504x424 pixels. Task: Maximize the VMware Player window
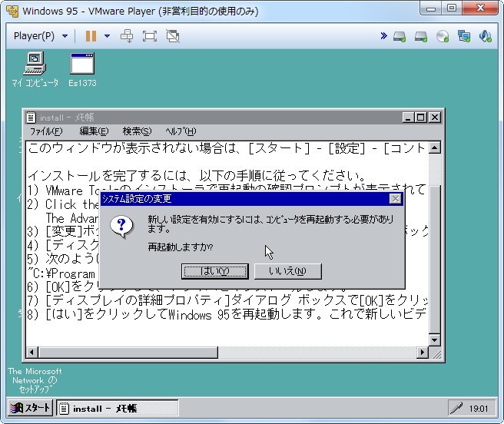pyautogui.click(x=452, y=8)
